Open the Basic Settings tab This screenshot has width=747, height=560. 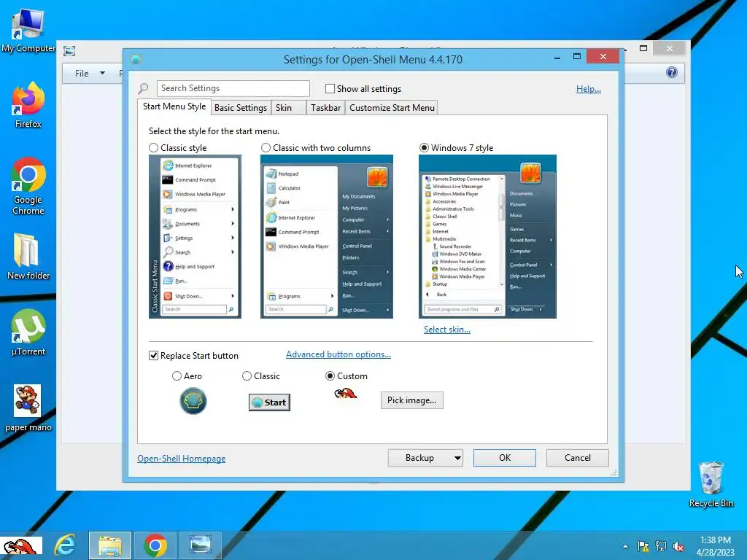[241, 108]
